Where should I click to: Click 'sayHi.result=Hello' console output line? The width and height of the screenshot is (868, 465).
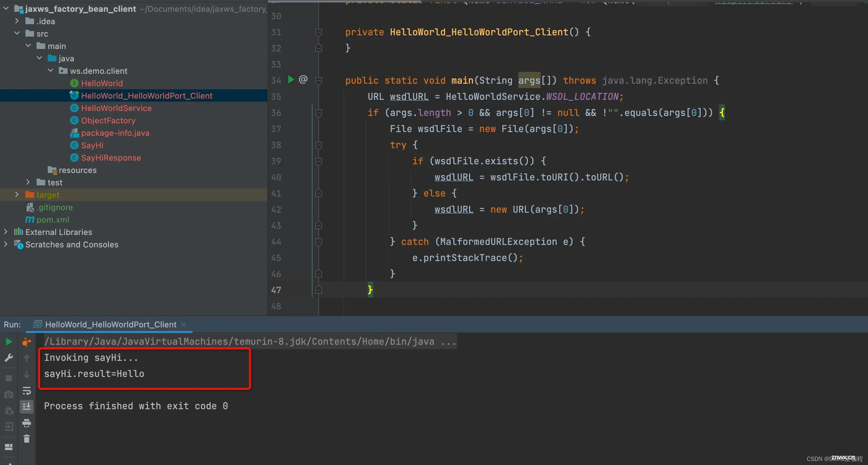(x=94, y=374)
